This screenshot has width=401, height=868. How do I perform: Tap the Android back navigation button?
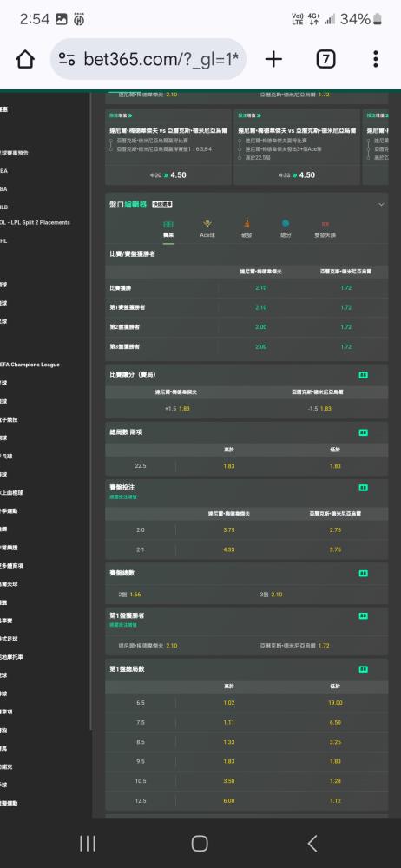pos(312,844)
